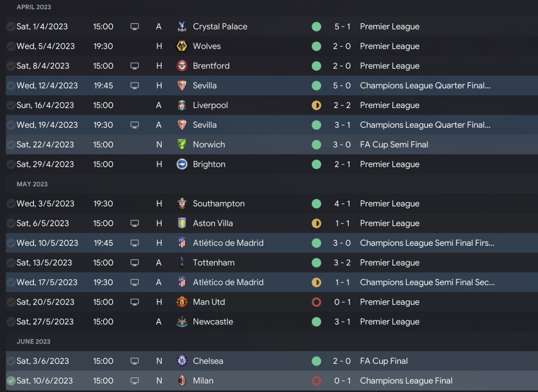Click the Chelsea club crest
Image resolution: width=538 pixels, height=392 pixels.
(182, 361)
